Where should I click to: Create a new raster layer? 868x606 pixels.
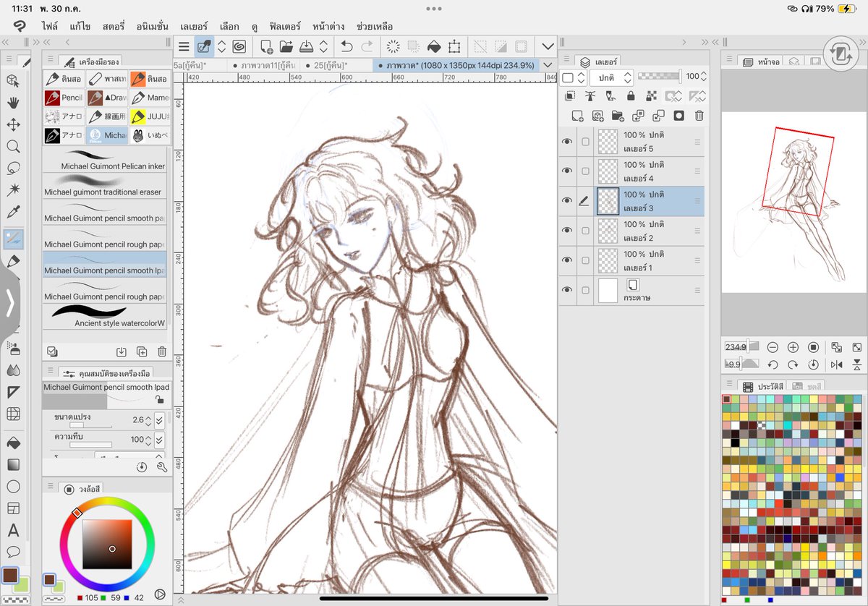(x=577, y=116)
